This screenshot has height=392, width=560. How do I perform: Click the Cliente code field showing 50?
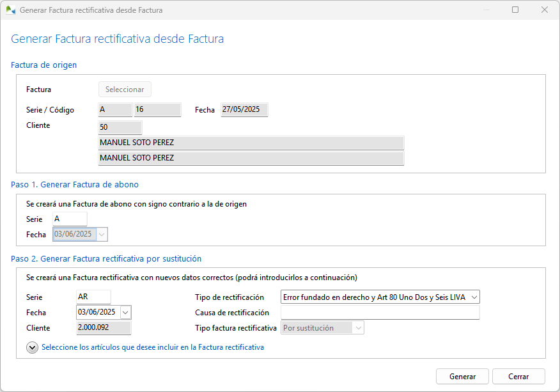[120, 127]
